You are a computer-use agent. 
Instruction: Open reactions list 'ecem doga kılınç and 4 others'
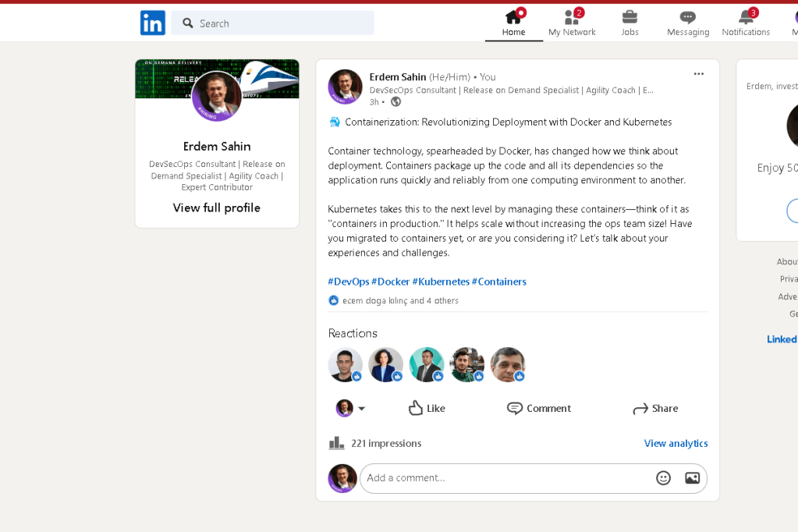pyautogui.click(x=400, y=301)
